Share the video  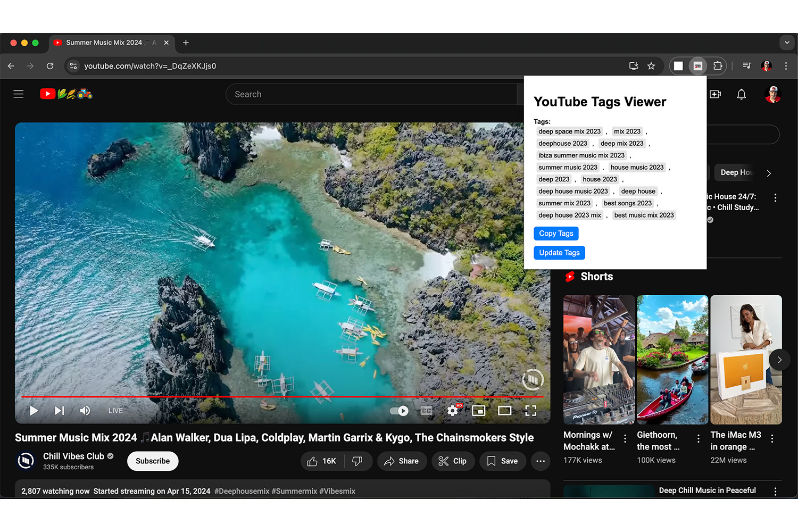(x=401, y=461)
